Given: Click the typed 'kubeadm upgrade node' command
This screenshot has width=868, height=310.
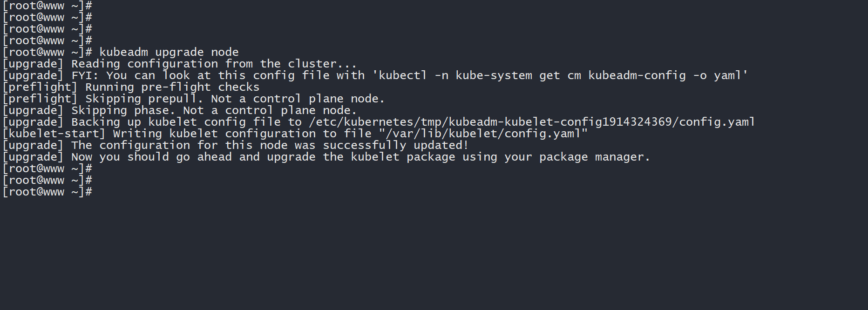Looking at the screenshot, I should [169, 52].
